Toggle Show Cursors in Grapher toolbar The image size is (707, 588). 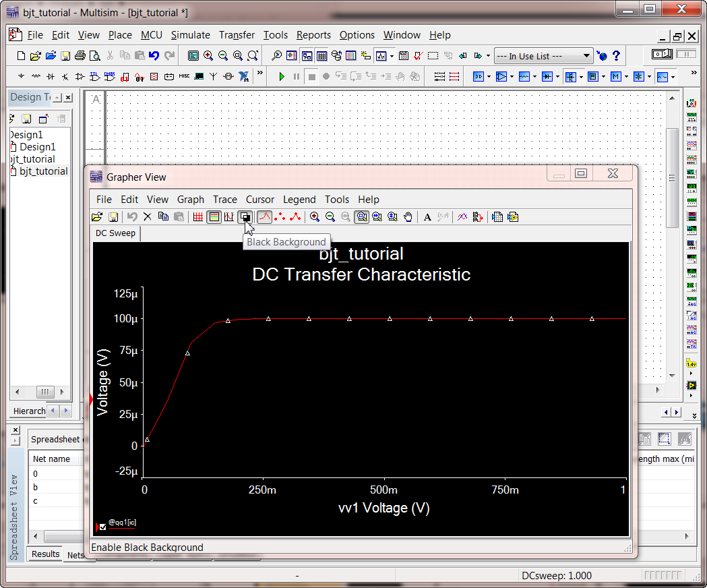point(229,217)
